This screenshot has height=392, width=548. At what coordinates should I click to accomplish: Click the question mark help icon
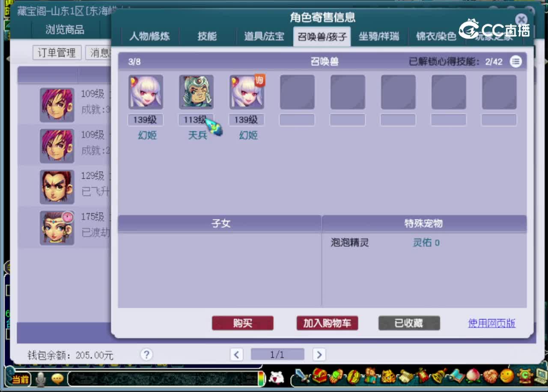click(146, 354)
